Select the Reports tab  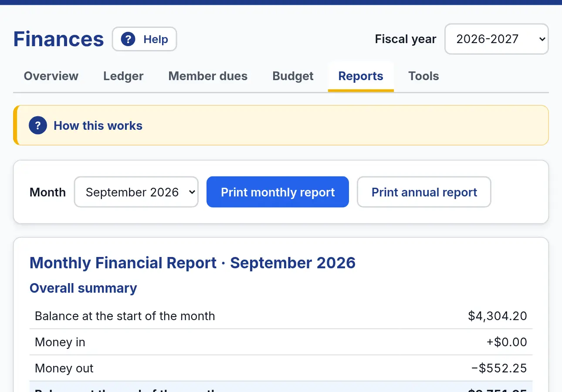[x=361, y=76]
